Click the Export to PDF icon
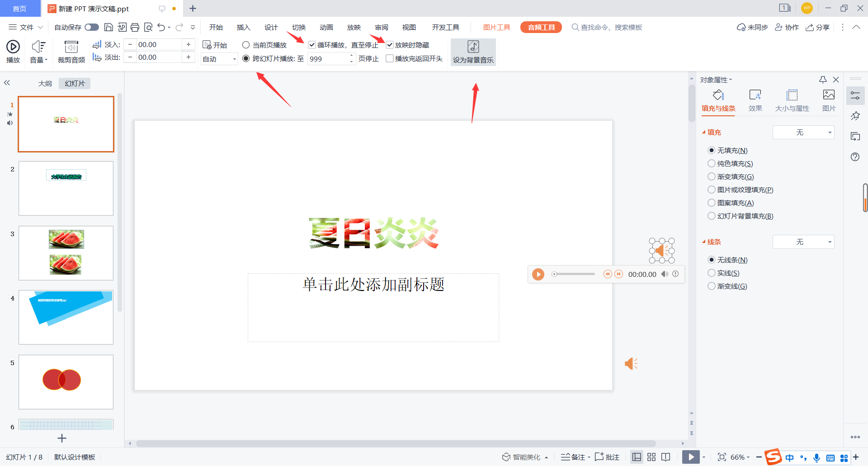 pos(122,28)
